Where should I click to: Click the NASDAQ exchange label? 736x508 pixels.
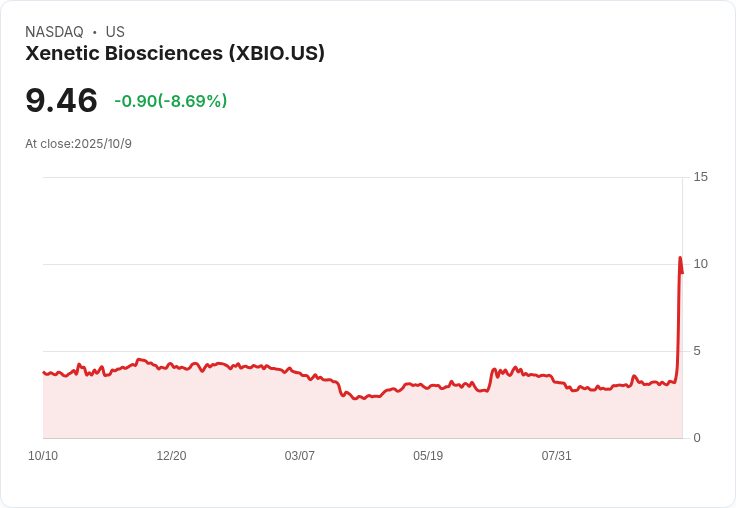click(54, 32)
